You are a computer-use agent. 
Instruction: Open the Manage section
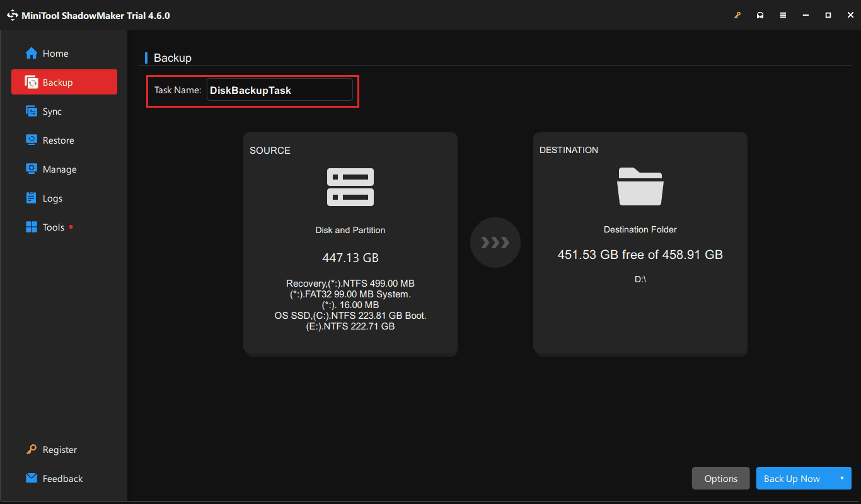(64, 169)
